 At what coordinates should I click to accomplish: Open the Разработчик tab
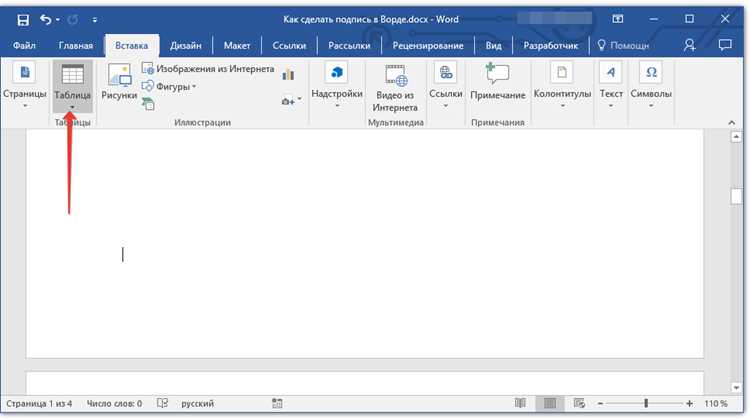(x=550, y=45)
